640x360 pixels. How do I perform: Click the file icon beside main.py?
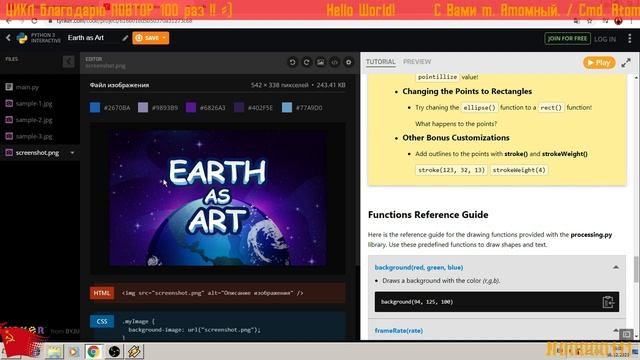(9, 87)
